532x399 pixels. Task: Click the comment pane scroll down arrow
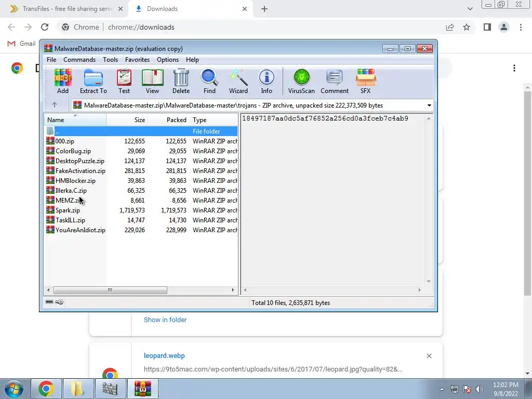tap(429, 281)
